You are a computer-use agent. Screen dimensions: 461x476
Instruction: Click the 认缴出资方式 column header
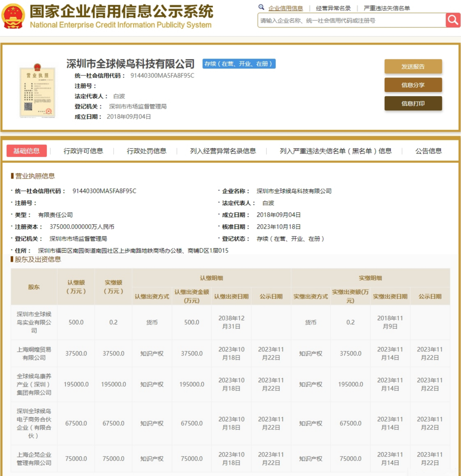click(x=152, y=296)
